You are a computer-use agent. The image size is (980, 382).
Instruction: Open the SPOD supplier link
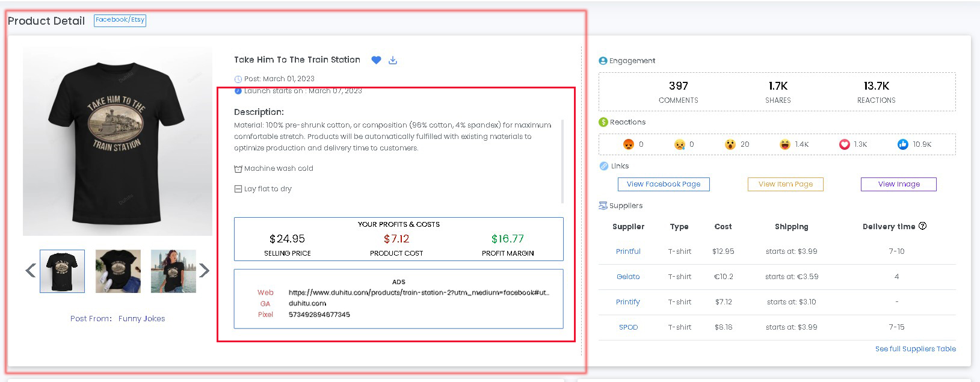point(628,327)
